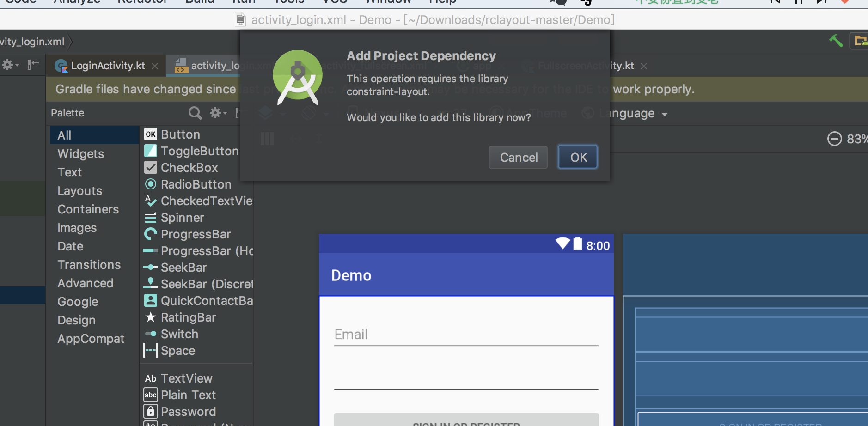
Task: Confirm adding constraint-layout by clicking OK
Action: 578,157
